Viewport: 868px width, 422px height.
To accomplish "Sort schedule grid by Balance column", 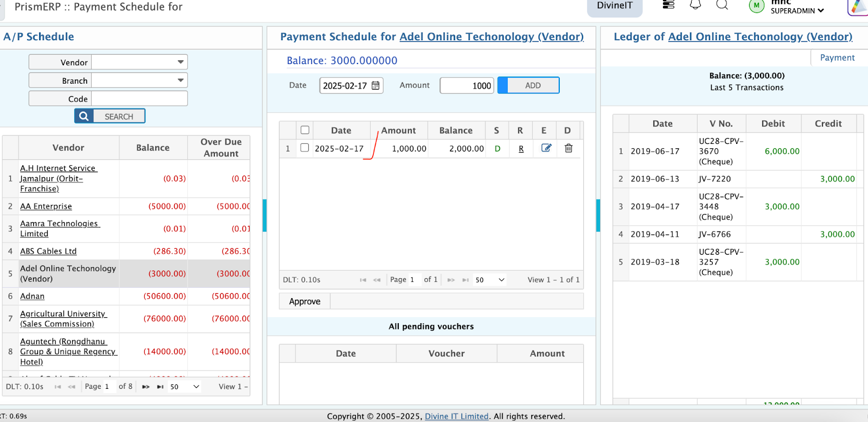I will [456, 130].
